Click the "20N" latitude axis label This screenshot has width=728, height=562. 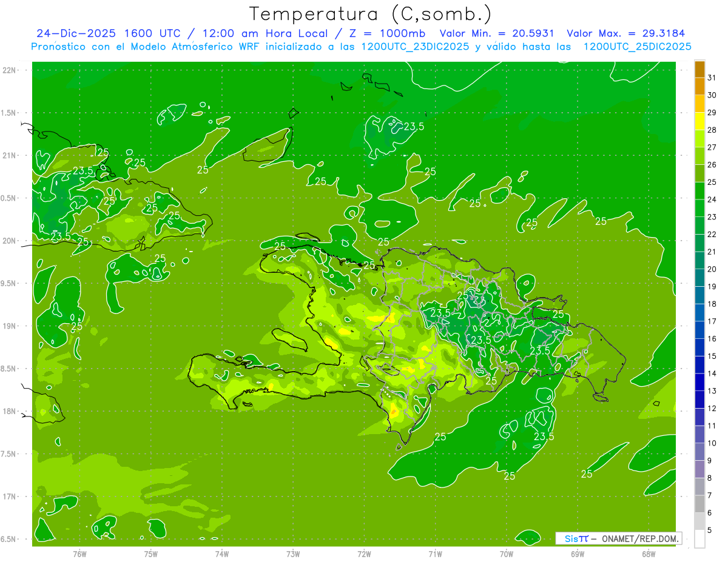pyautogui.click(x=9, y=241)
